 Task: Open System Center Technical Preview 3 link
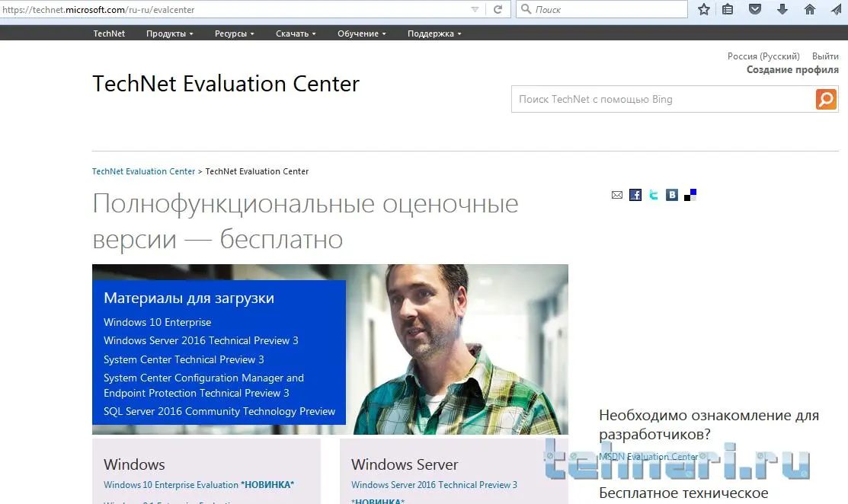coord(184,360)
